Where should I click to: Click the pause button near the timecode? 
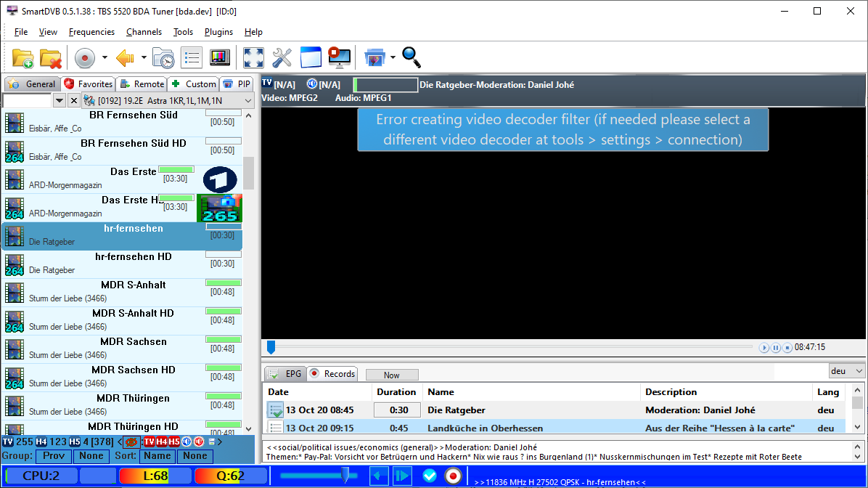pyautogui.click(x=776, y=348)
